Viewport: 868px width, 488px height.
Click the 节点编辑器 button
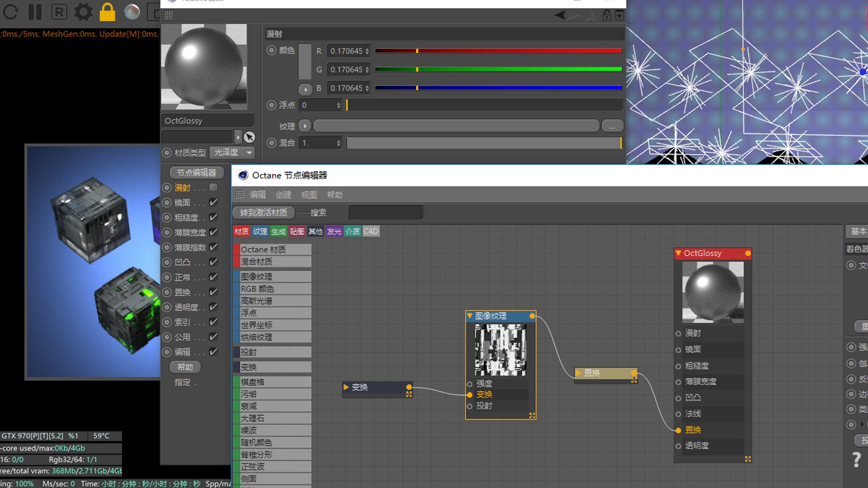(196, 173)
